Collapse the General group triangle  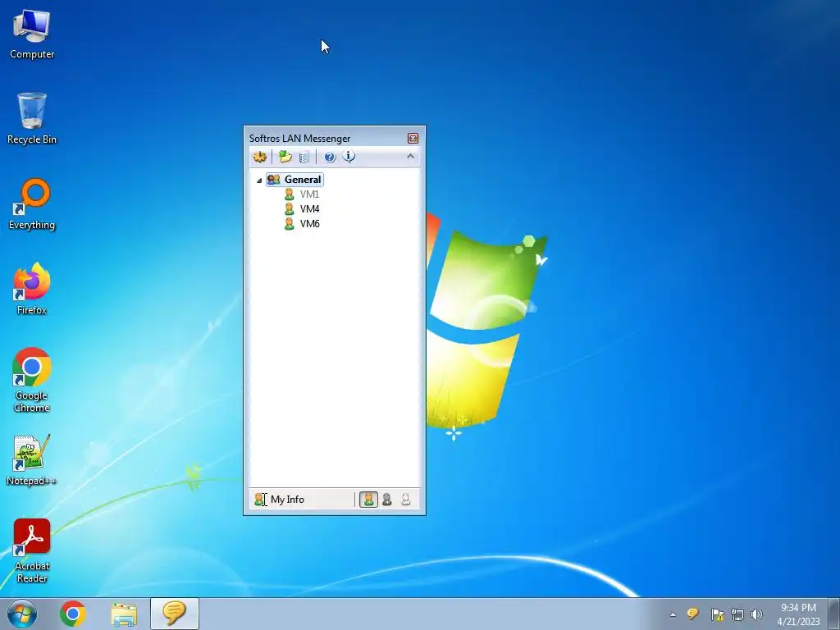[x=259, y=180]
